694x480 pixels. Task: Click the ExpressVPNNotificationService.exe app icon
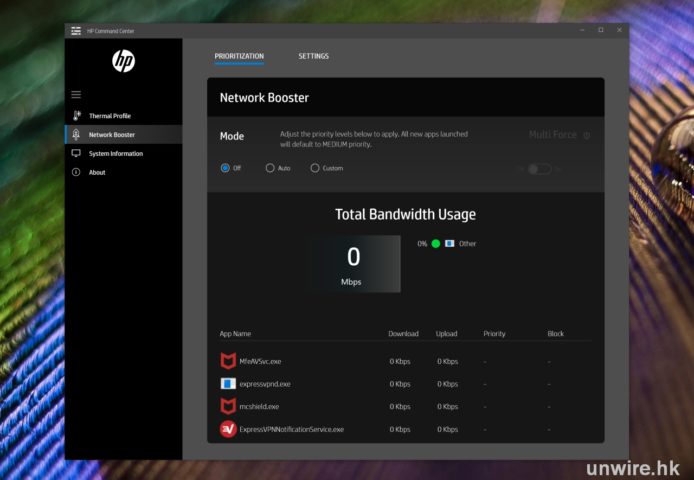click(227, 429)
